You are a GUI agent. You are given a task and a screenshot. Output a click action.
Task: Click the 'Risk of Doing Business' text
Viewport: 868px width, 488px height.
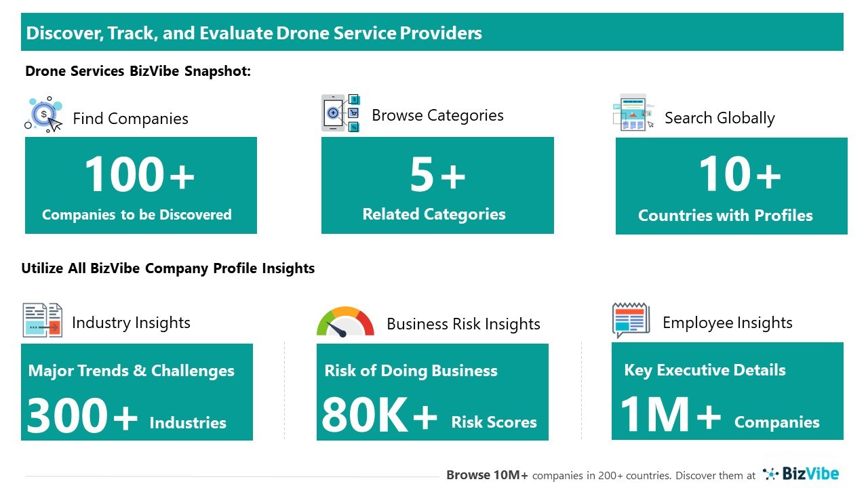coord(411,371)
